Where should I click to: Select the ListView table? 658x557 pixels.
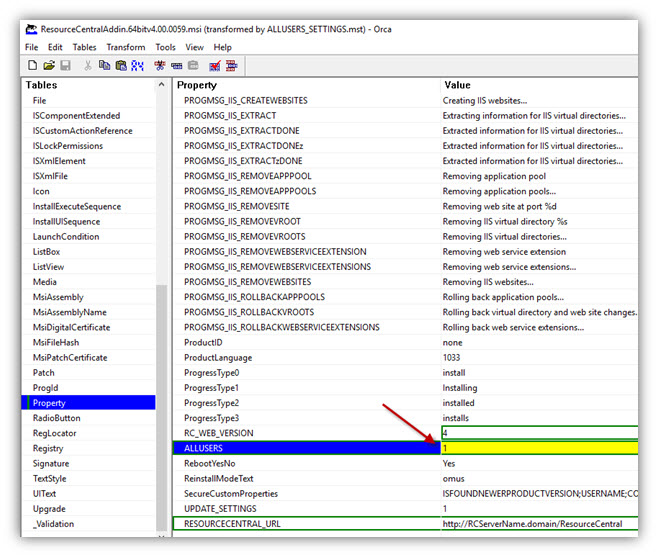pos(48,267)
